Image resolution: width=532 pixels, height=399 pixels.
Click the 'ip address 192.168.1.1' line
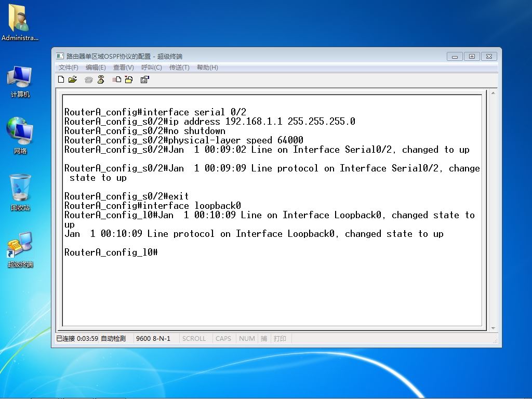click(x=210, y=122)
